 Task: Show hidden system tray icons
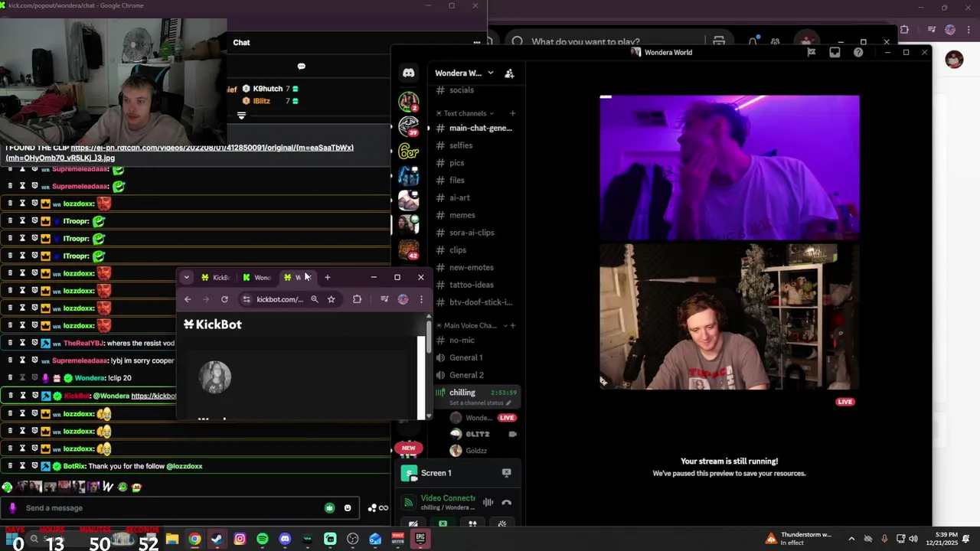point(851,539)
